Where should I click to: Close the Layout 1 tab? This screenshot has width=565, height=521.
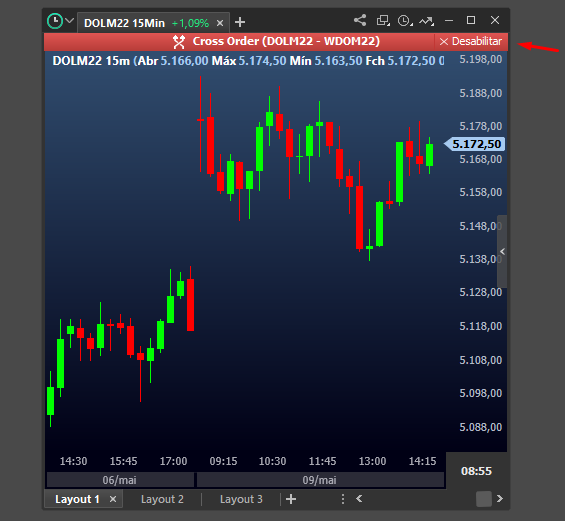(113, 499)
